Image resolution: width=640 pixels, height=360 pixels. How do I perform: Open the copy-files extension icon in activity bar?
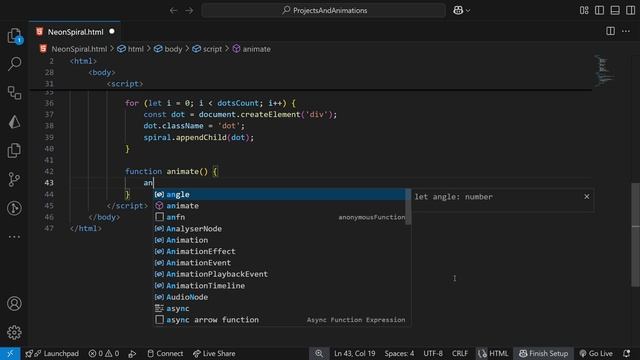[15, 150]
